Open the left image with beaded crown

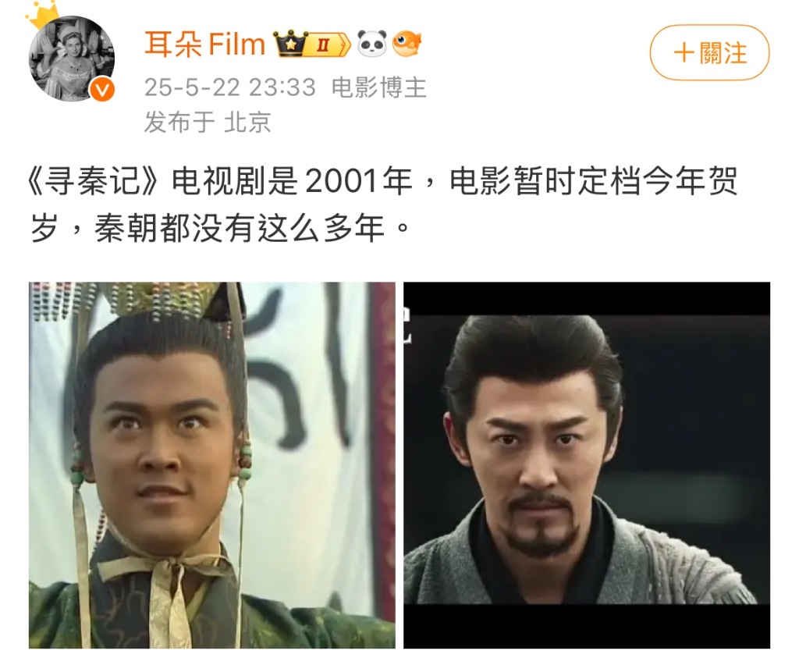click(212, 465)
